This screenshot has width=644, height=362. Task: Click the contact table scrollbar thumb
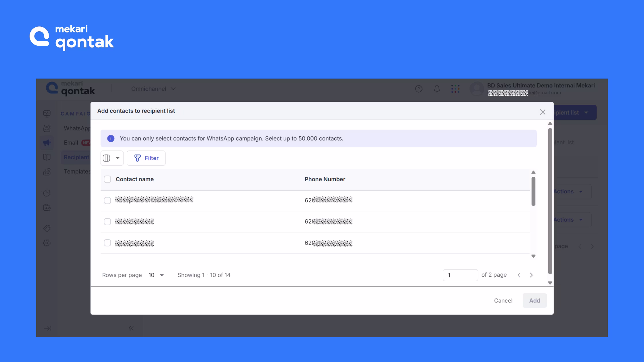click(533, 191)
